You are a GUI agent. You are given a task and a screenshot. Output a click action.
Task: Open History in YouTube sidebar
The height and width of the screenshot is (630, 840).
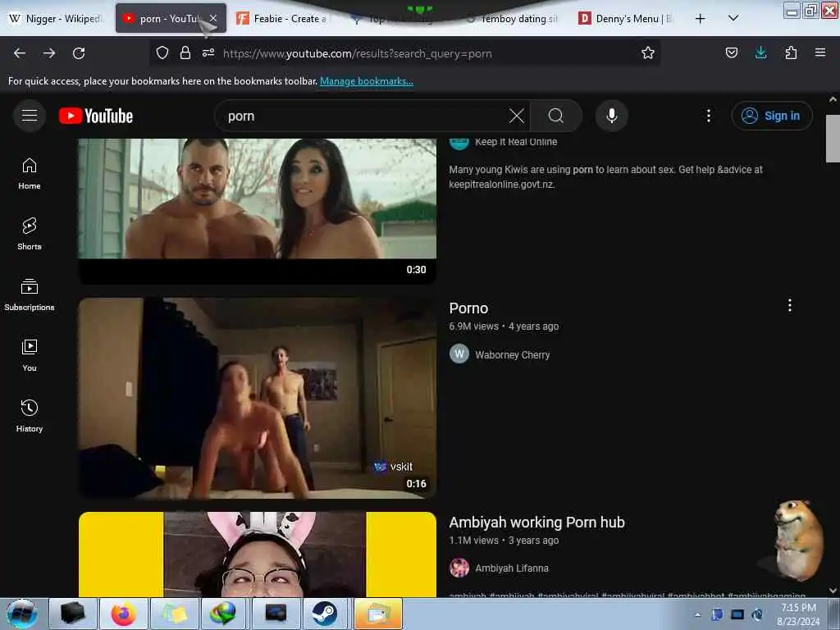(30, 416)
